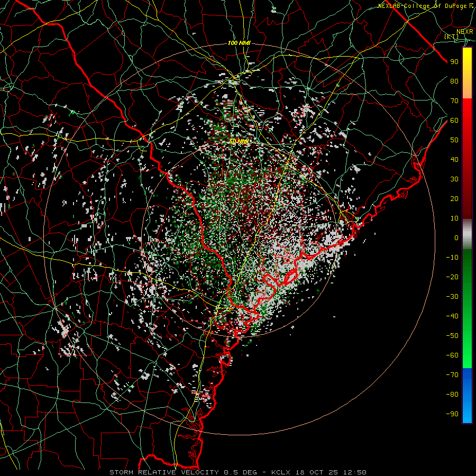The width and height of the screenshot is (476, 476).
Task: Select the -40 value on the velocity scale
Action: coord(452,316)
